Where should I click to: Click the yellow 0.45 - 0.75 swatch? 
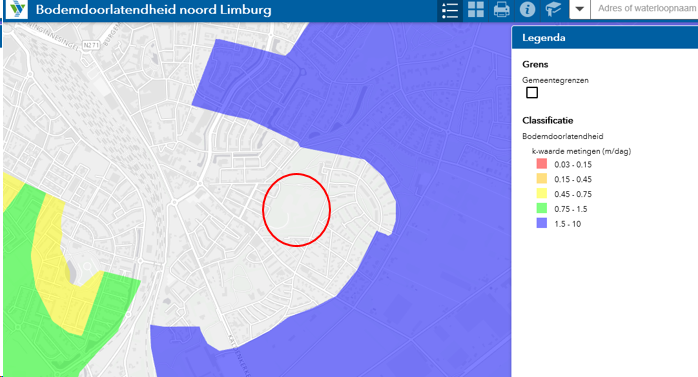point(542,194)
